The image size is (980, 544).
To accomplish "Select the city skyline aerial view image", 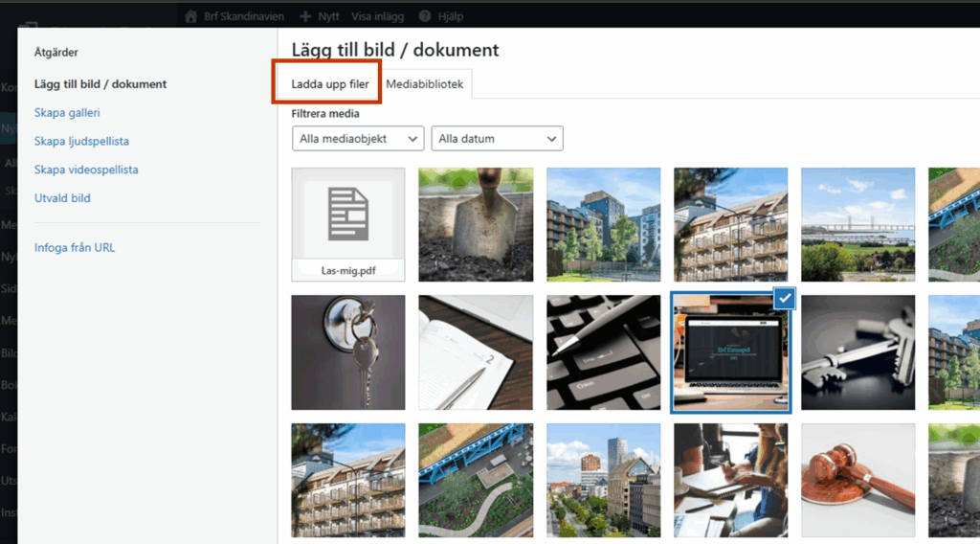I will click(x=603, y=480).
